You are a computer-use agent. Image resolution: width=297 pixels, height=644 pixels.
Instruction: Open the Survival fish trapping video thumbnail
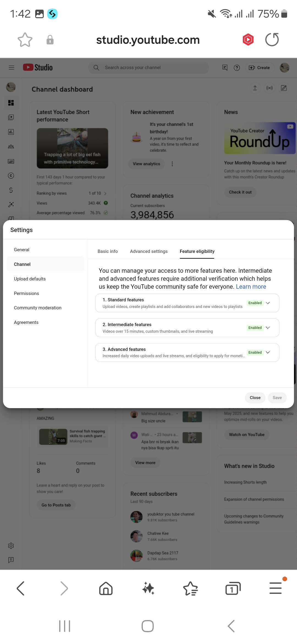pyautogui.click(x=53, y=437)
